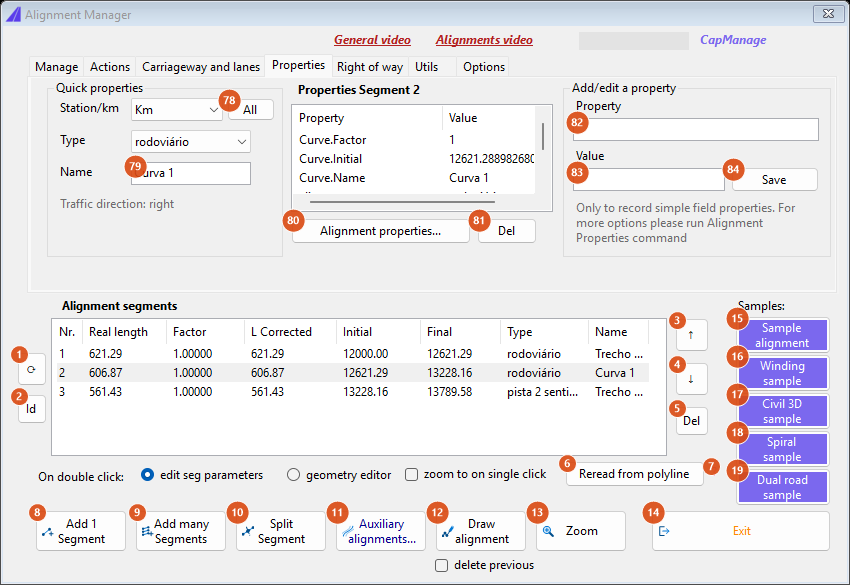Switch to the Utils tab
The image size is (850, 585).
click(x=427, y=67)
